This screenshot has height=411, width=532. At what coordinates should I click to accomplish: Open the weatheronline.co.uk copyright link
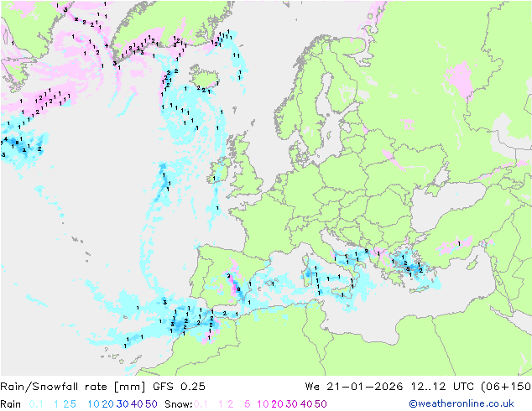462,403
